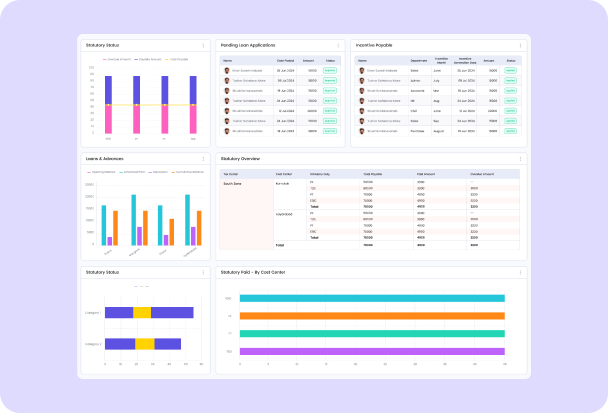Click first employee avatar in Pending Loan Applications
This screenshot has width=608, height=413.
click(x=227, y=71)
